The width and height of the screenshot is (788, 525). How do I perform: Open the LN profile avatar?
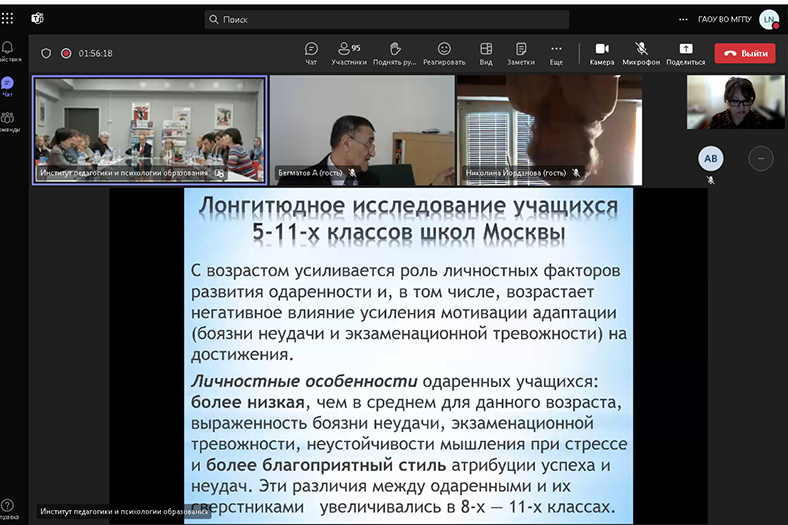click(768, 19)
